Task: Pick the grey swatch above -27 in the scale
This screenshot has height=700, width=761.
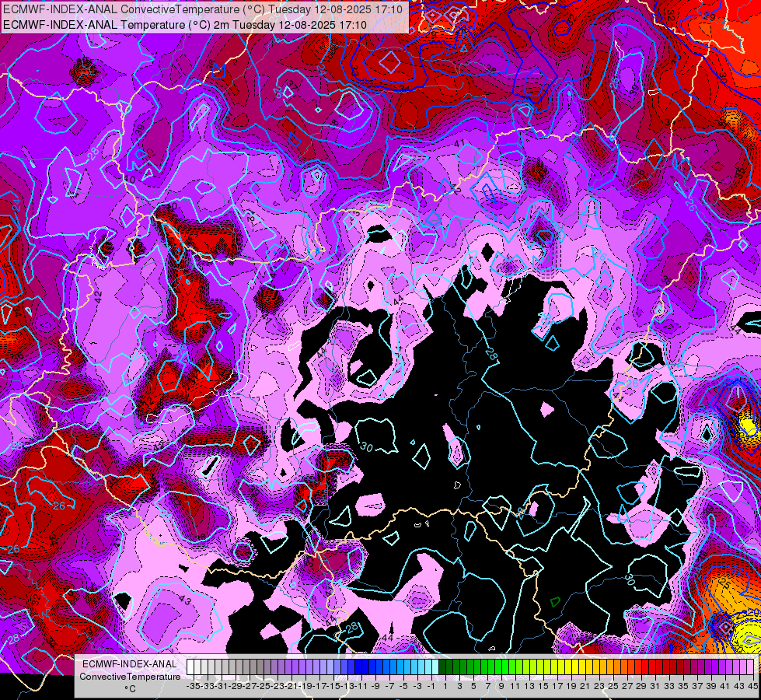Action: coord(246,667)
